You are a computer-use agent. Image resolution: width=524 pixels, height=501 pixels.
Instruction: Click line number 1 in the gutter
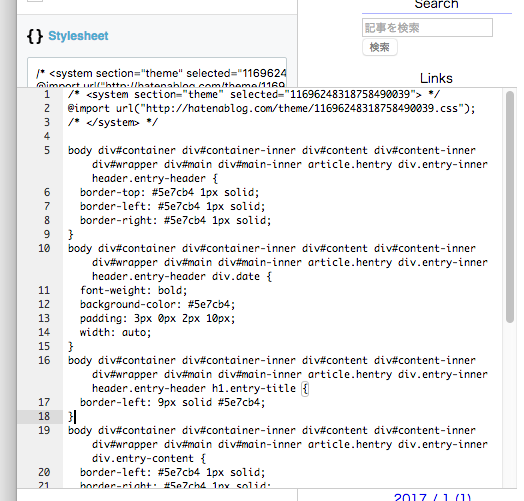(47, 95)
